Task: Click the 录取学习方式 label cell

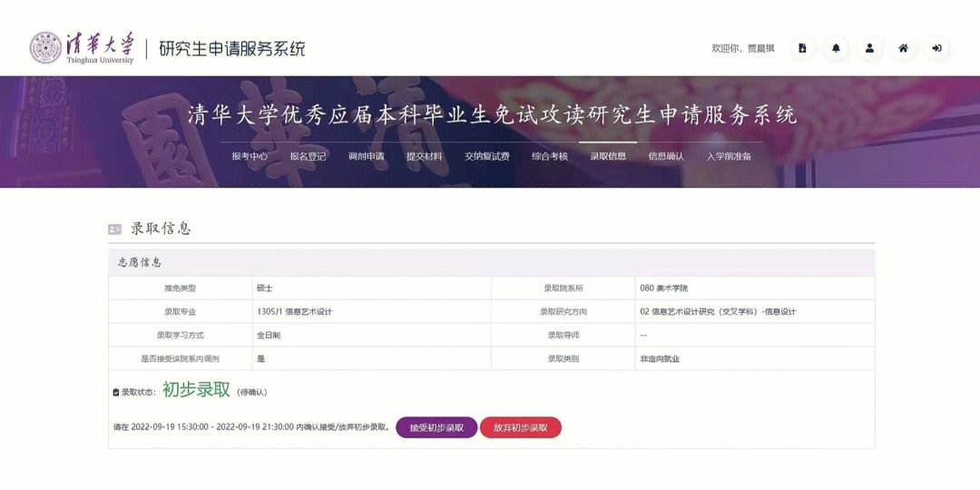Action: (180, 335)
